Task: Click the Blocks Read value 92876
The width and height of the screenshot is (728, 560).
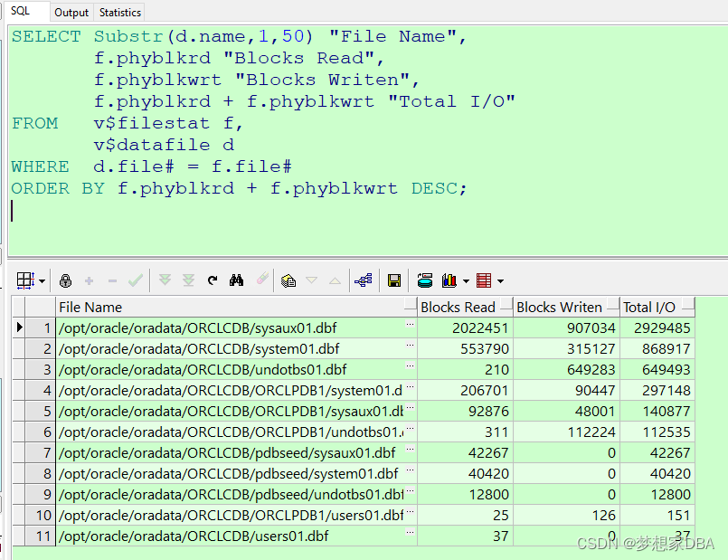Action: [x=488, y=412]
